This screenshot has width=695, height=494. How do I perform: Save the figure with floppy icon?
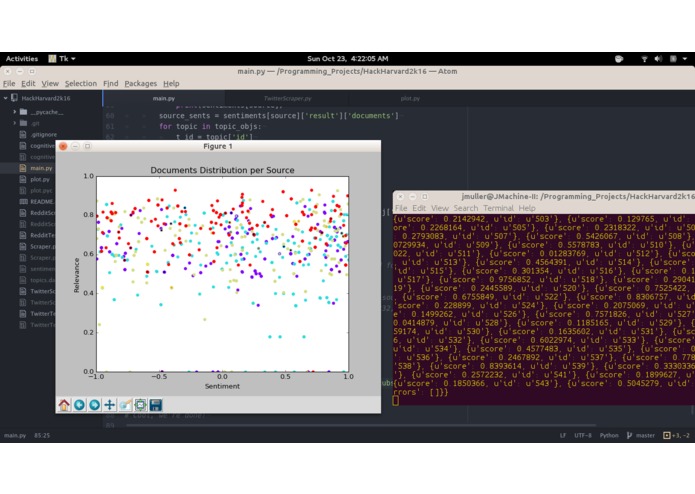tap(156, 405)
